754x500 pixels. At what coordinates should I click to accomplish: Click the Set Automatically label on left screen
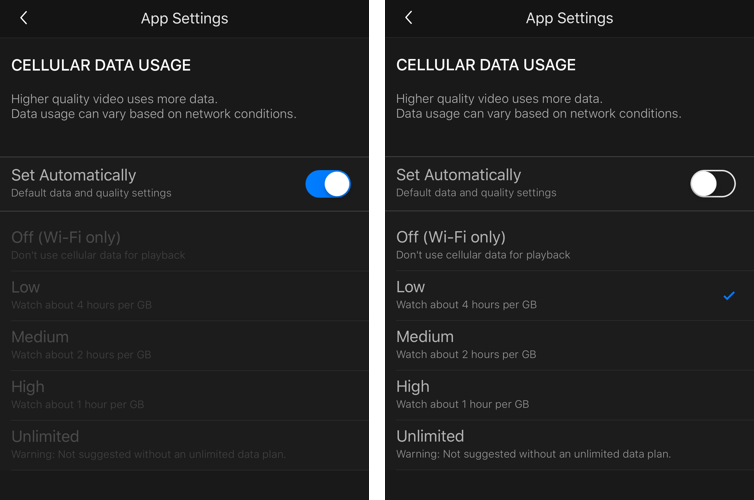point(73,175)
